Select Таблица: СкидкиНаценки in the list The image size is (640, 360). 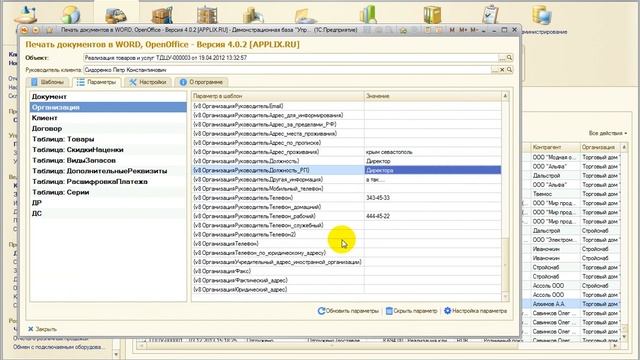click(x=108, y=150)
